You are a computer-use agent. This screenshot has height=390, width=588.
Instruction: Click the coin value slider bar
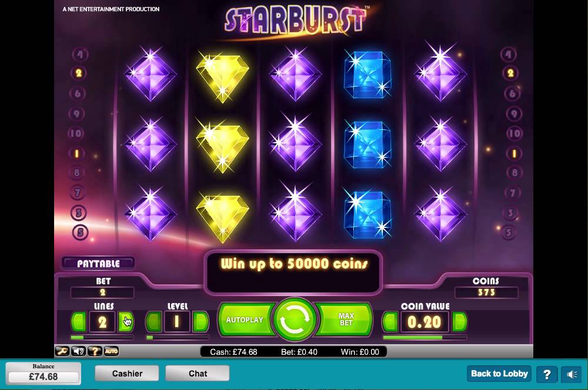click(x=425, y=338)
